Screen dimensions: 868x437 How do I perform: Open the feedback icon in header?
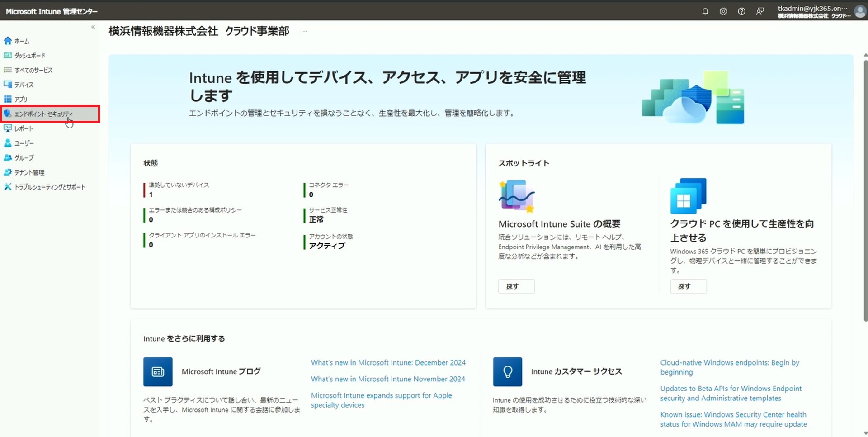coord(760,11)
